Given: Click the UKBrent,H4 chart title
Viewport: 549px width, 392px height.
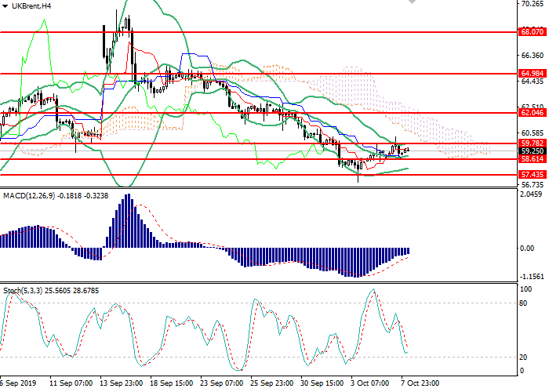Looking at the screenshot, I should pyautogui.click(x=31, y=5).
